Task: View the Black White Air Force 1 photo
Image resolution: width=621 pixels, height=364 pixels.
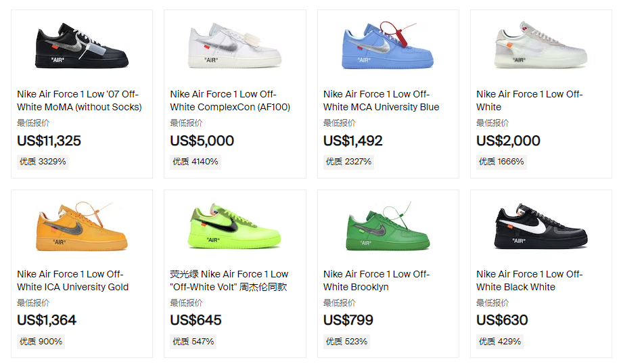Action: click(x=540, y=226)
